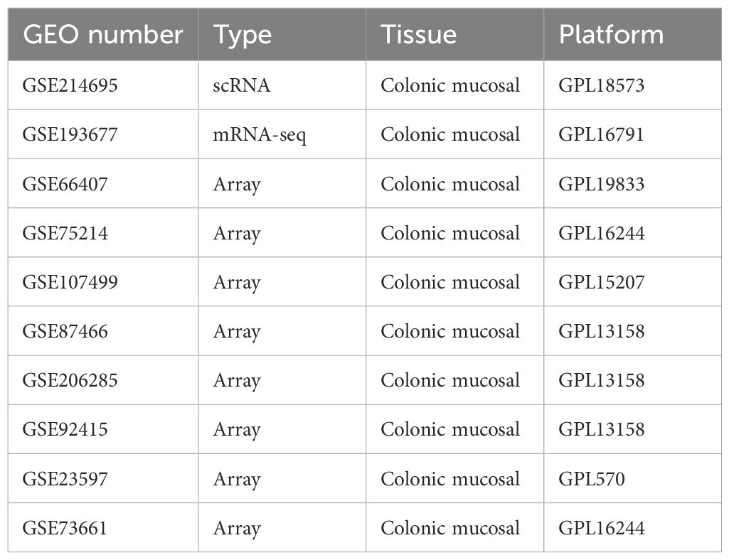This screenshot has height=560, width=729.
Task: Click the GEO number column header
Action: tap(102, 34)
